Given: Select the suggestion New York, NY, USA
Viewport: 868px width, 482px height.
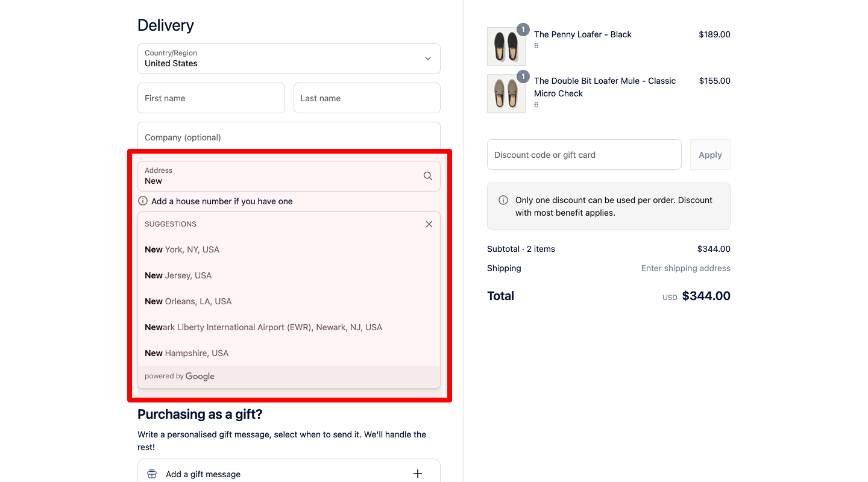Looking at the screenshot, I should click(181, 249).
